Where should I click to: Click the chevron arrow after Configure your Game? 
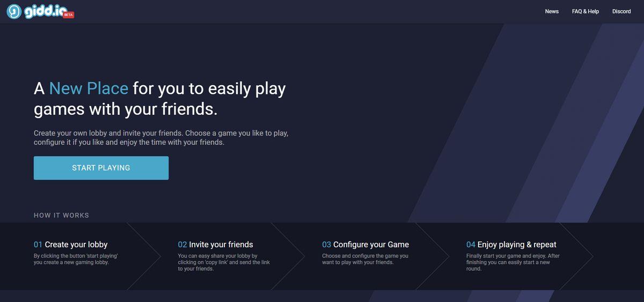433,256
